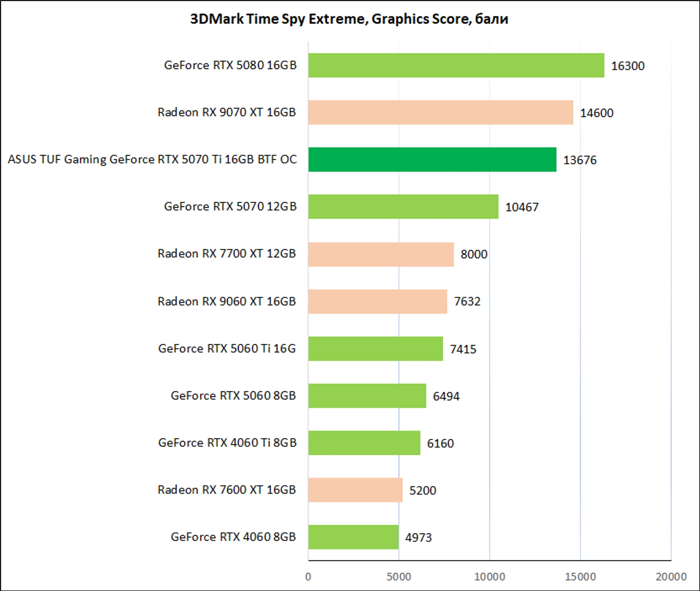The height and width of the screenshot is (591, 700).
Task: Click the GeForce RTX 4060 8GB bar
Action: click(353, 537)
